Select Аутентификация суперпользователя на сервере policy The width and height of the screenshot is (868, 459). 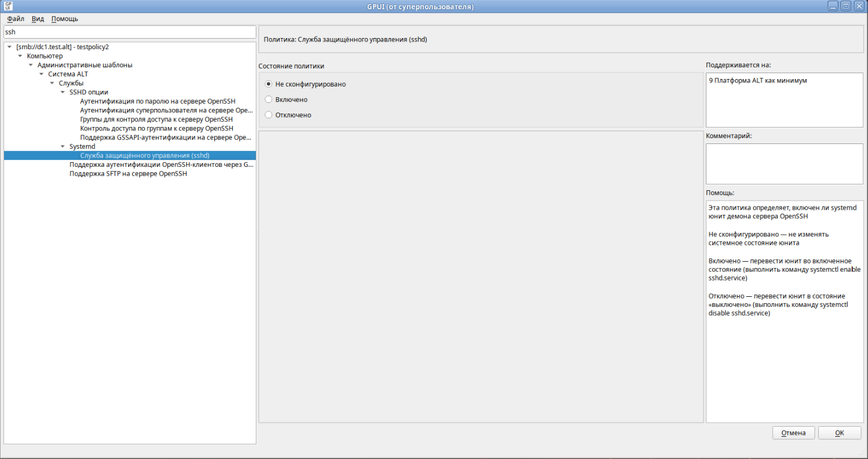(166, 110)
